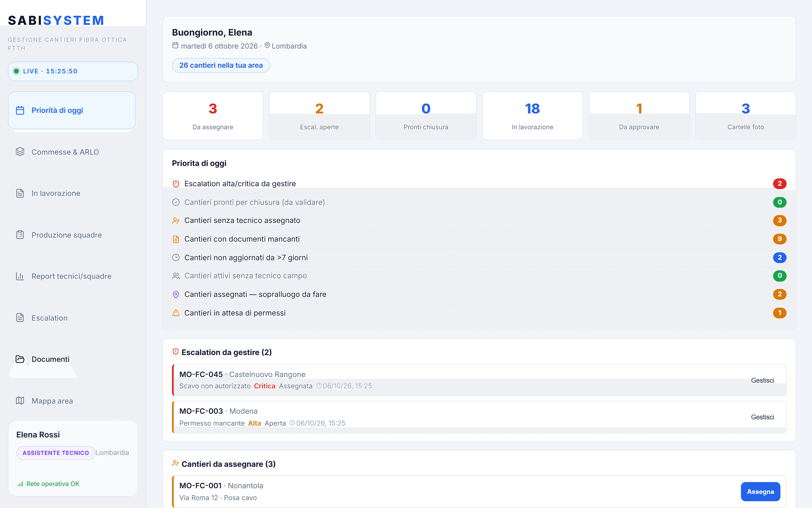Assign MO-FC-001 Nonantola with Assegna button

[x=760, y=492]
